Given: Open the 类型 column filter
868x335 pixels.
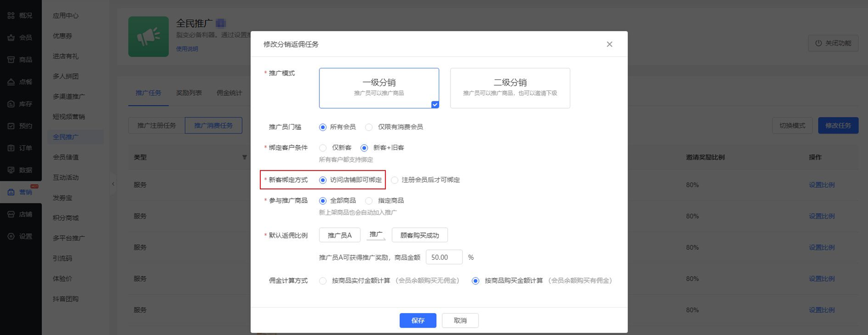Looking at the screenshot, I should click(x=244, y=157).
